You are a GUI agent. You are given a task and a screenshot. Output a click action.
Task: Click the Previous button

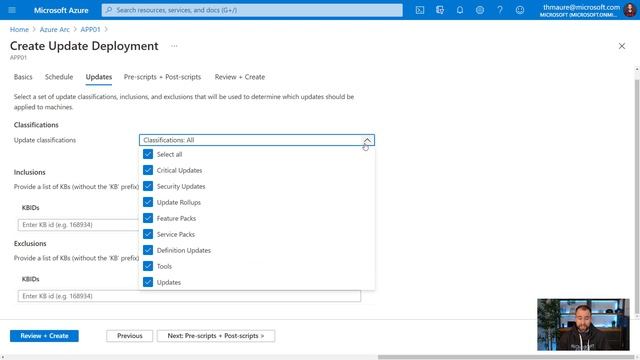coord(129,336)
